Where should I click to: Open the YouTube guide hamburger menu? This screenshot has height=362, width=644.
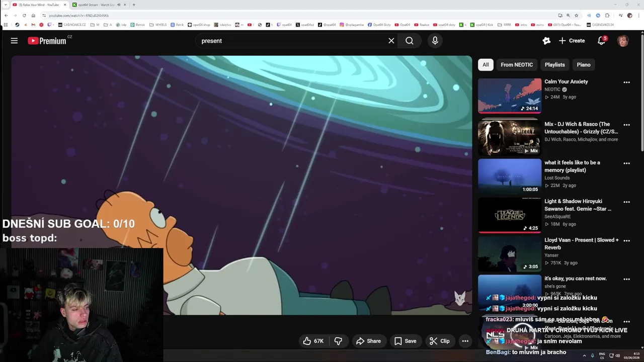[14, 41]
